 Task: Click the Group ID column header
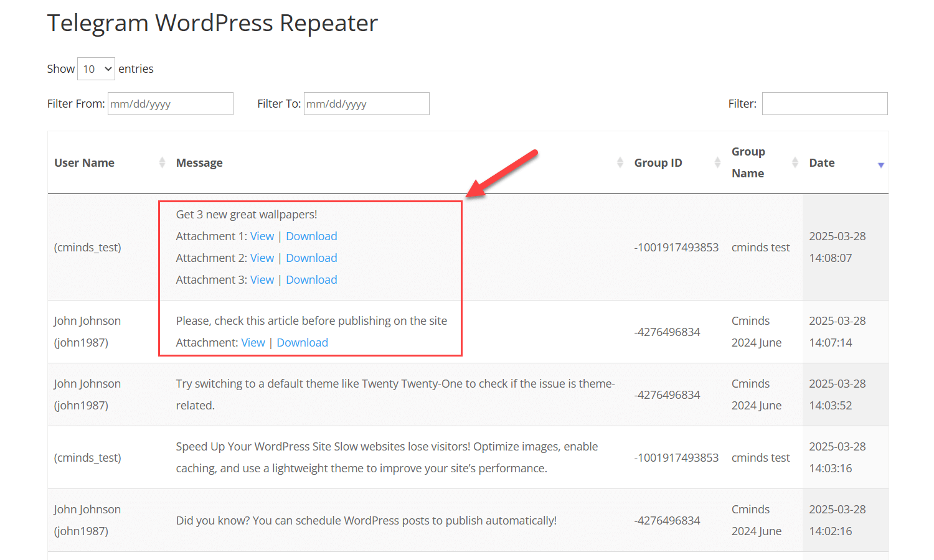(658, 163)
